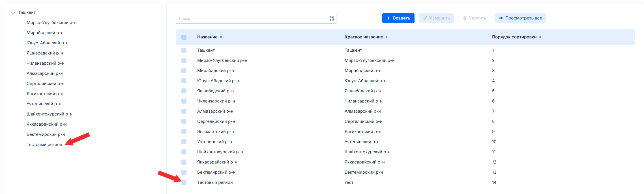Click the Краткое название column header
The image size is (644, 194).
tap(364, 37)
